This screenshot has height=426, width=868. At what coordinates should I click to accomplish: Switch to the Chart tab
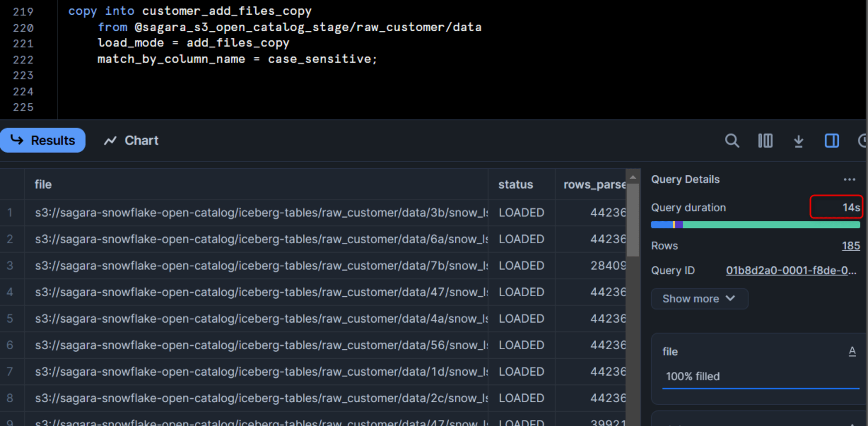click(x=131, y=141)
